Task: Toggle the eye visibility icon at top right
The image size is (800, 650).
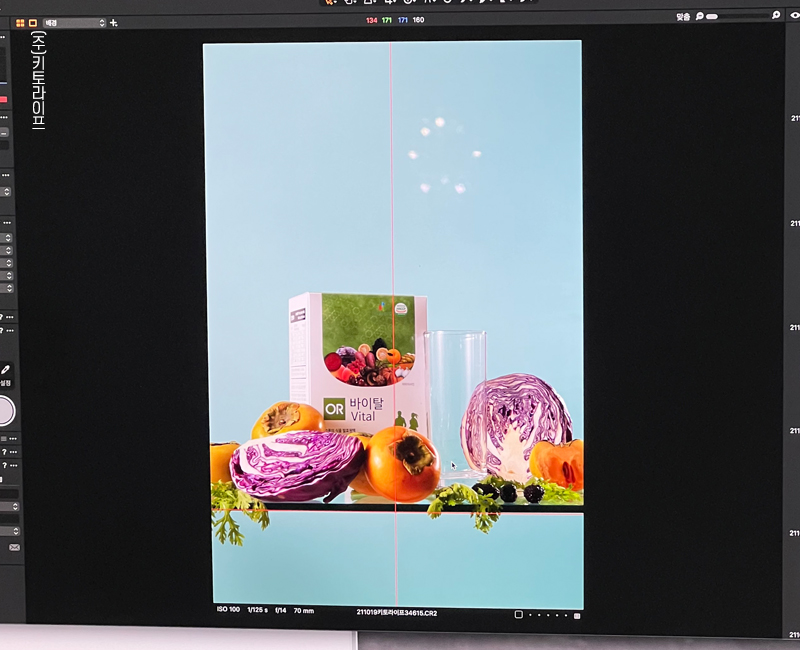Action: 795,16
